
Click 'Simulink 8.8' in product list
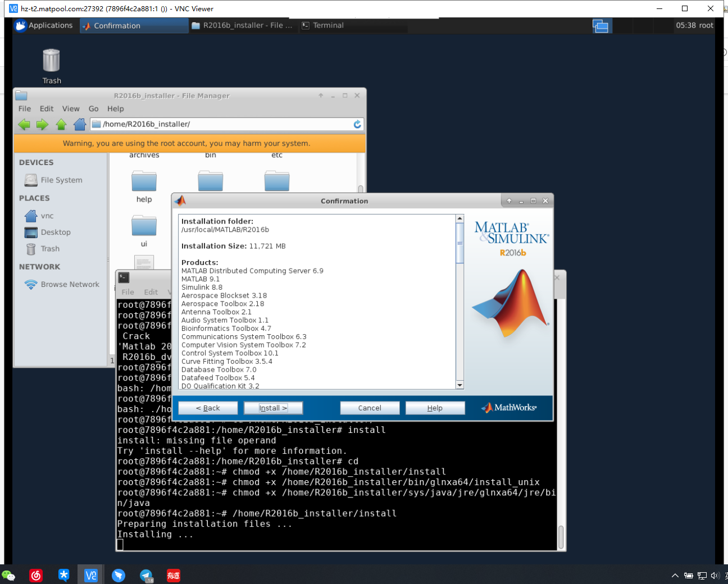(202, 288)
